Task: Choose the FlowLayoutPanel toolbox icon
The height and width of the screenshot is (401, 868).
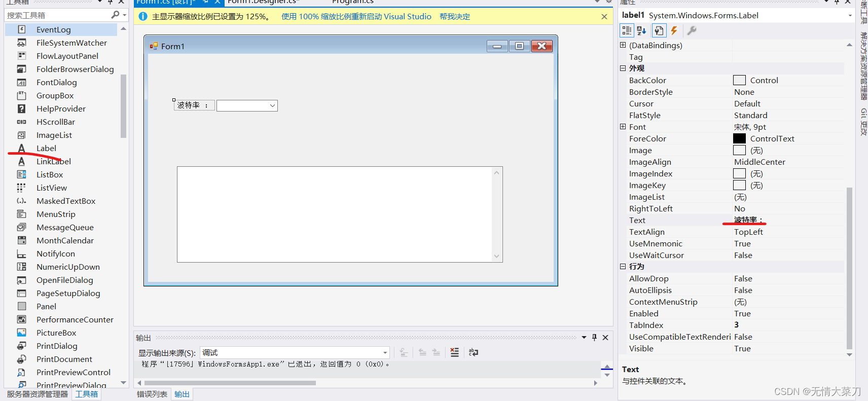Action: (x=21, y=56)
